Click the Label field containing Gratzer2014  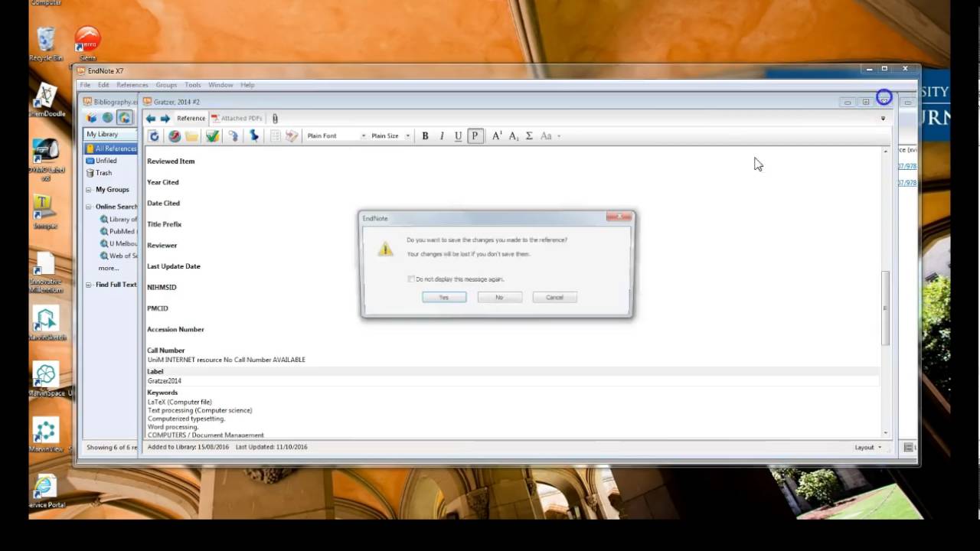coord(512,381)
